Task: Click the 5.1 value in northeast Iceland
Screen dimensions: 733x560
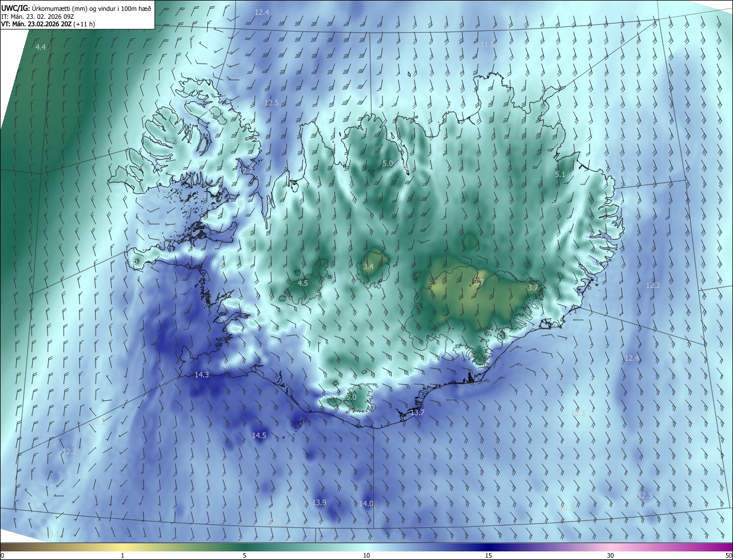Action: point(560,174)
